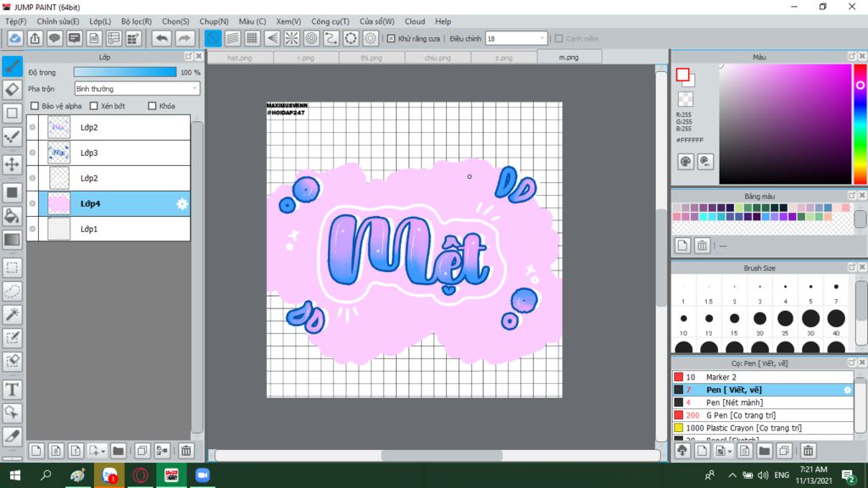Hide layer Lớp1 with its visibility dot
The width and height of the screenshot is (868, 488).
pos(33,229)
